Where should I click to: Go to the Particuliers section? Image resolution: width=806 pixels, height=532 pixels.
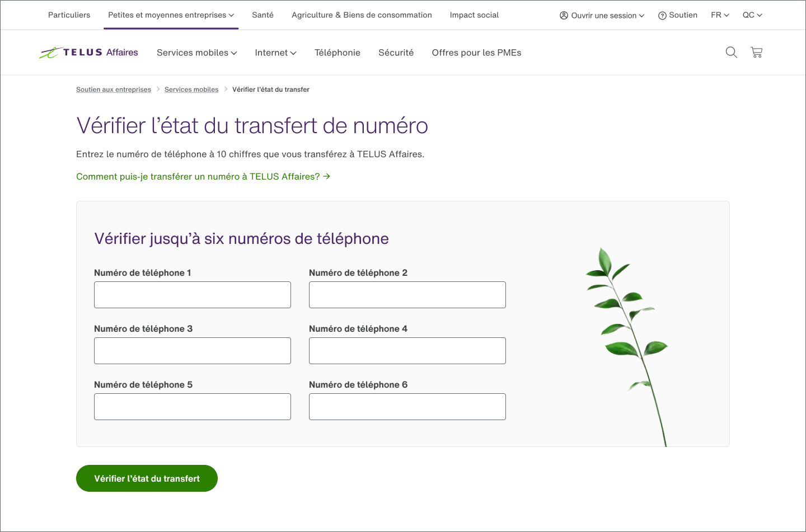click(x=69, y=15)
